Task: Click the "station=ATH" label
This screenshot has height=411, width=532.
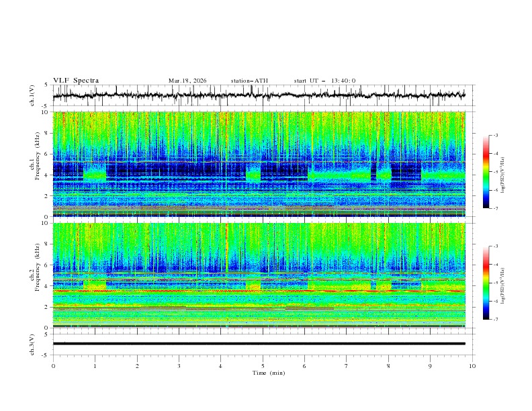Action: click(249, 81)
